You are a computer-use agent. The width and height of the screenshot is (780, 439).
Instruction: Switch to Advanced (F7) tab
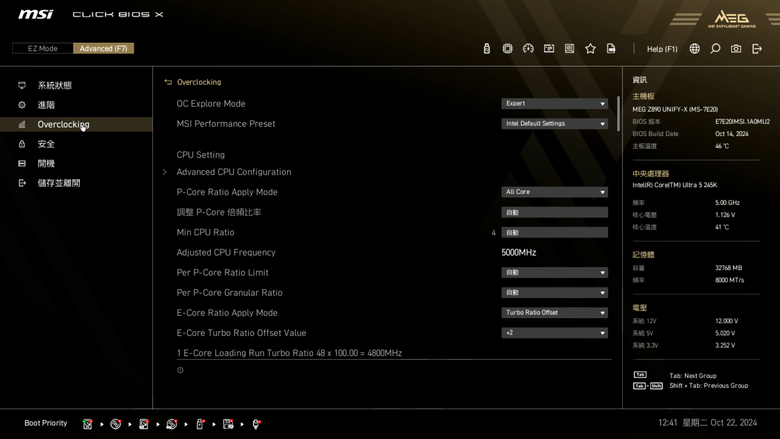(103, 48)
